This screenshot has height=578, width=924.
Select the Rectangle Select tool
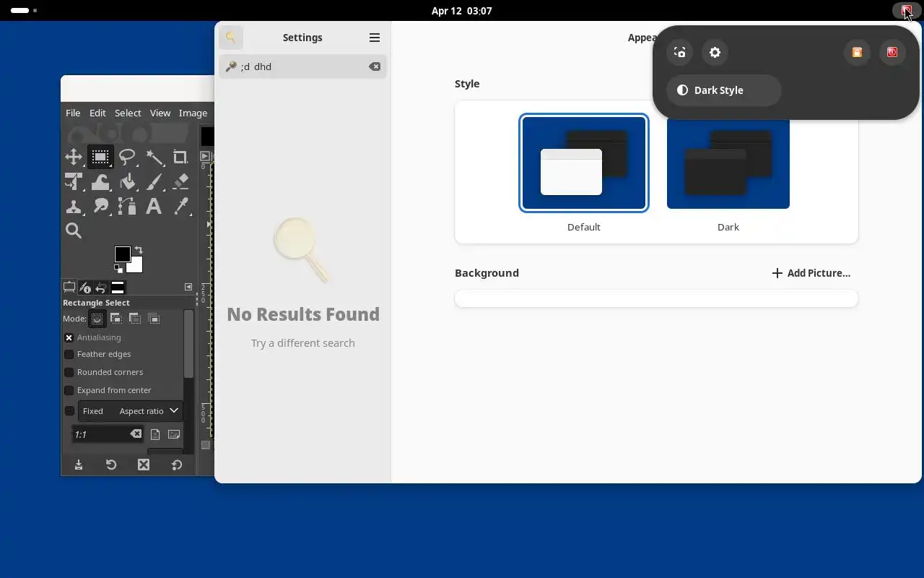tap(100, 157)
